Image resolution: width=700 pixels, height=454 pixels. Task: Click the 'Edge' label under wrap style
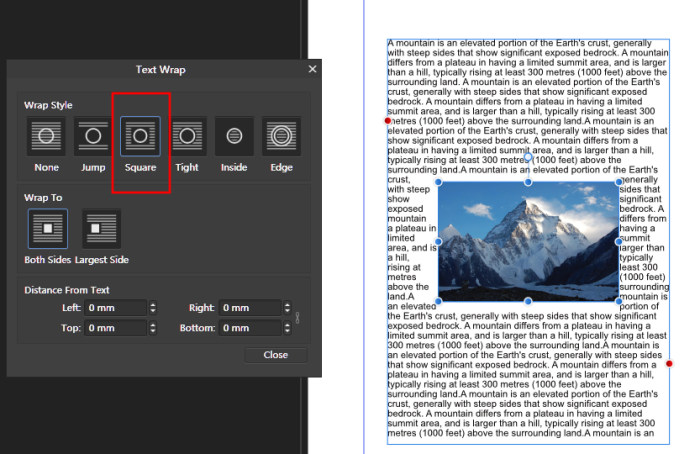[282, 167]
